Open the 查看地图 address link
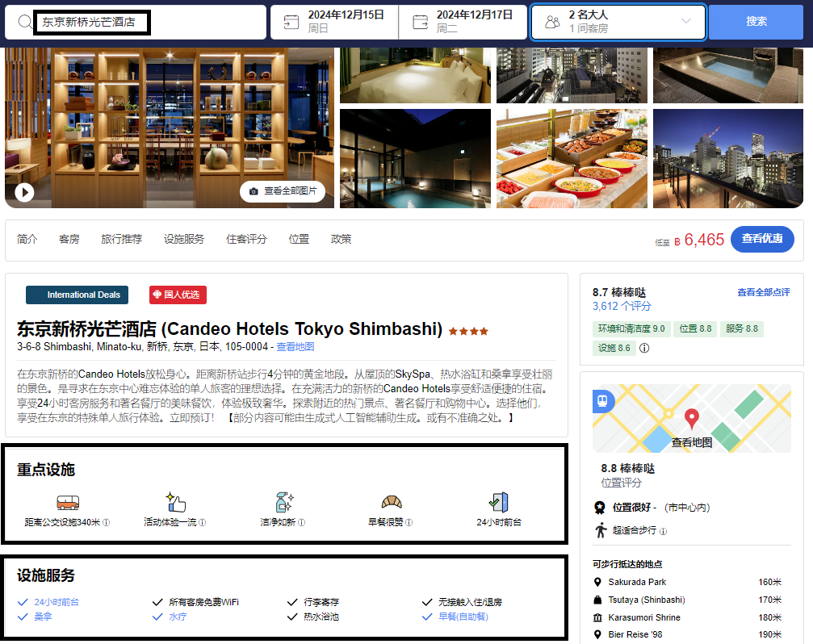This screenshot has height=644, width=813. 295,346
